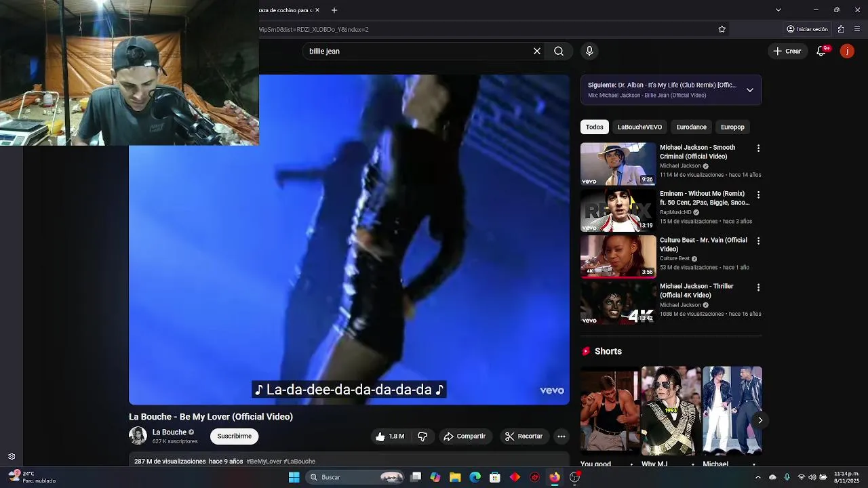Viewport: 868px width, 488px height.
Task: Click the Windows Buscar search box
Action: [x=355, y=477]
